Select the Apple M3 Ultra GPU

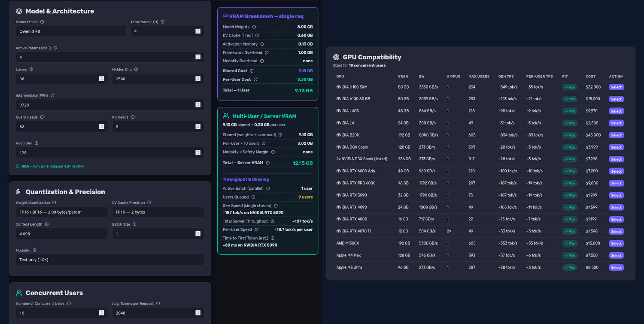(x=616, y=268)
